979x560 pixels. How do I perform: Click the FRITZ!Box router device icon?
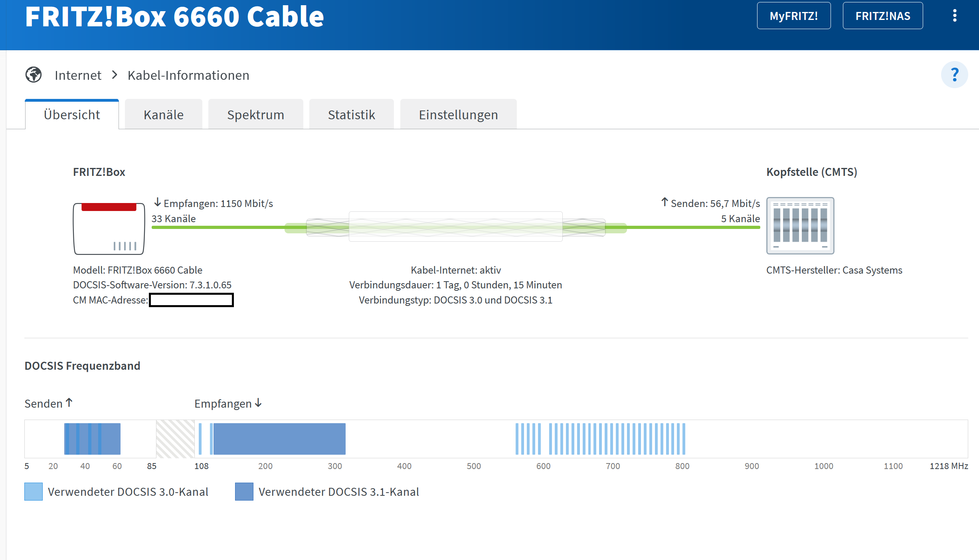pos(109,229)
